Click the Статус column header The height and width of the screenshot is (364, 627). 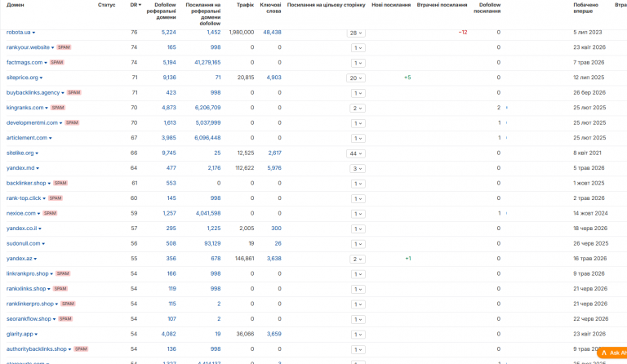tap(106, 5)
